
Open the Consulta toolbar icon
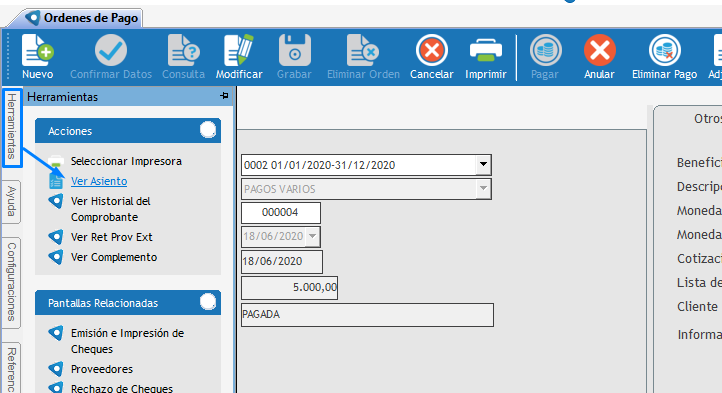[183, 50]
